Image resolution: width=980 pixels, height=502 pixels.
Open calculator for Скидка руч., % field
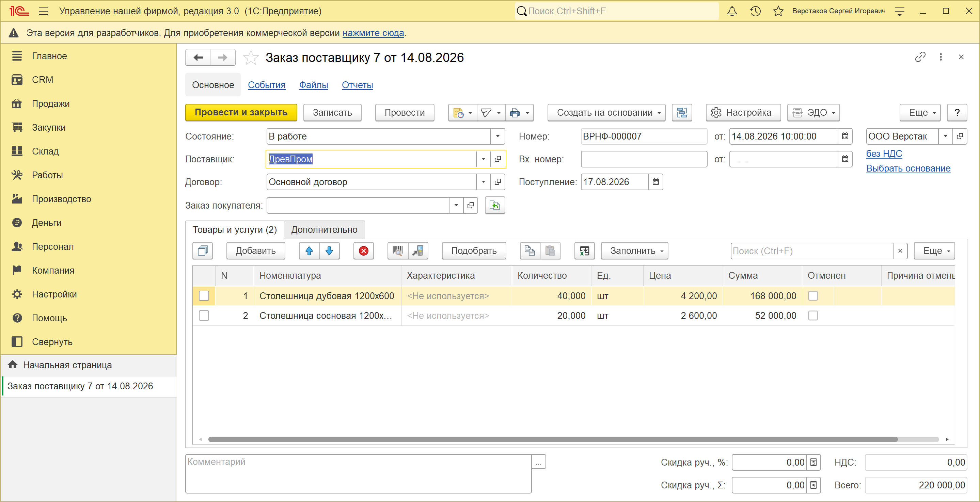[x=813, y=462]
